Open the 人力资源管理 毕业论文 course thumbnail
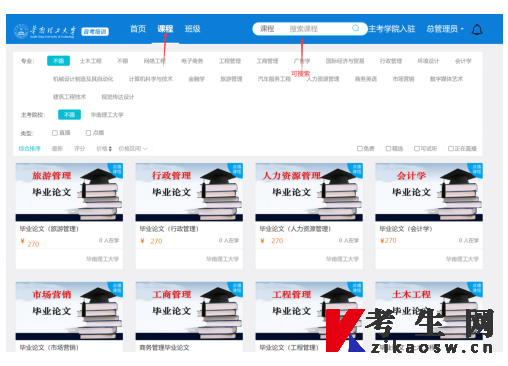 [309, 192]
